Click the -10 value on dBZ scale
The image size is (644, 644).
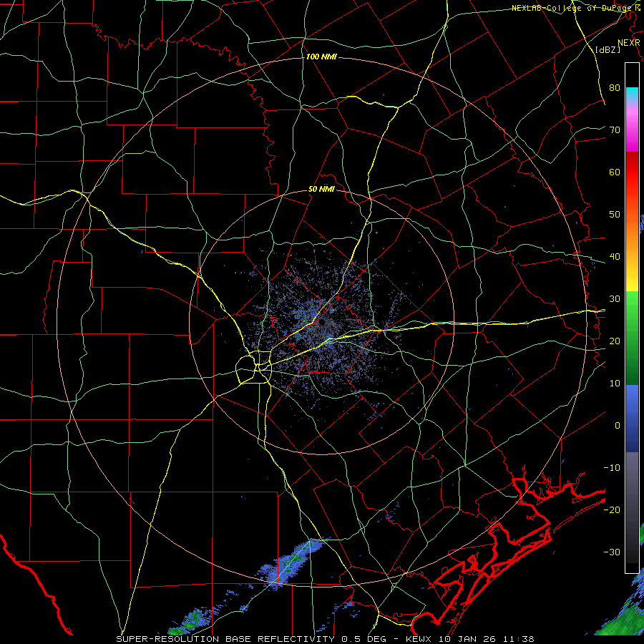612,468
